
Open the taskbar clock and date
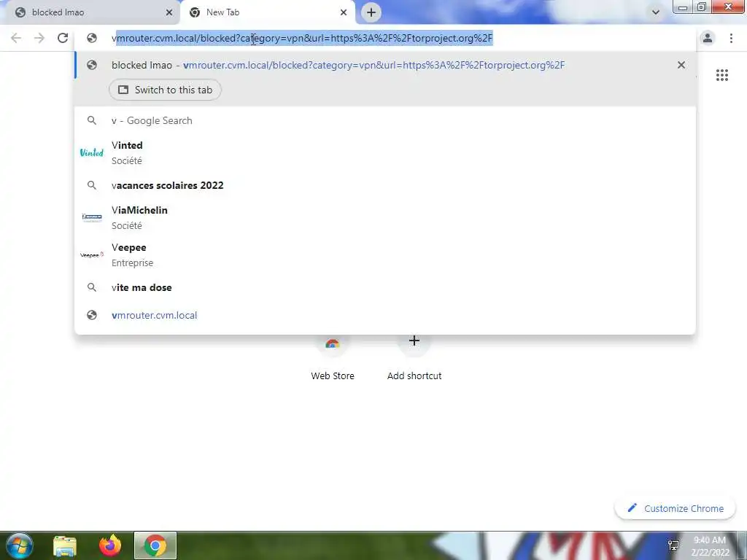[710, 546]
